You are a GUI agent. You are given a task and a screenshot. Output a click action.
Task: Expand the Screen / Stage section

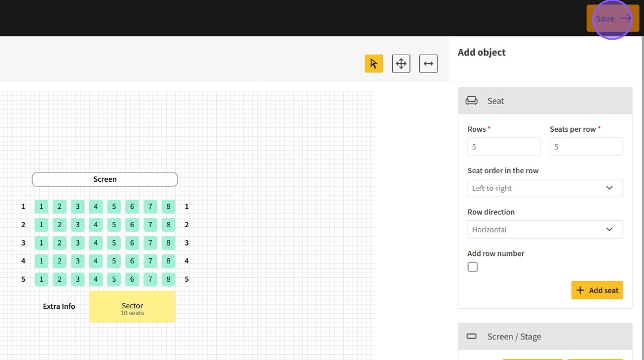[x=545, y=336]
